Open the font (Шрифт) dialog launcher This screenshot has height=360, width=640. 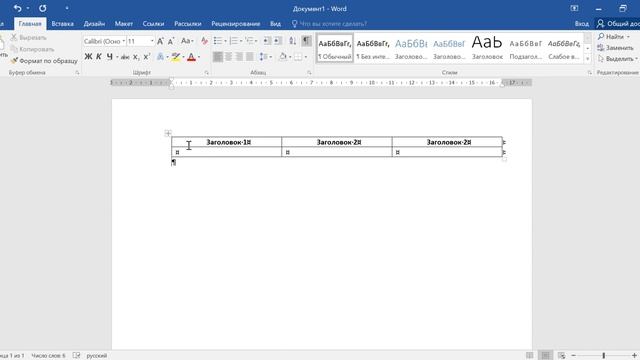click(x=207, y=73)
